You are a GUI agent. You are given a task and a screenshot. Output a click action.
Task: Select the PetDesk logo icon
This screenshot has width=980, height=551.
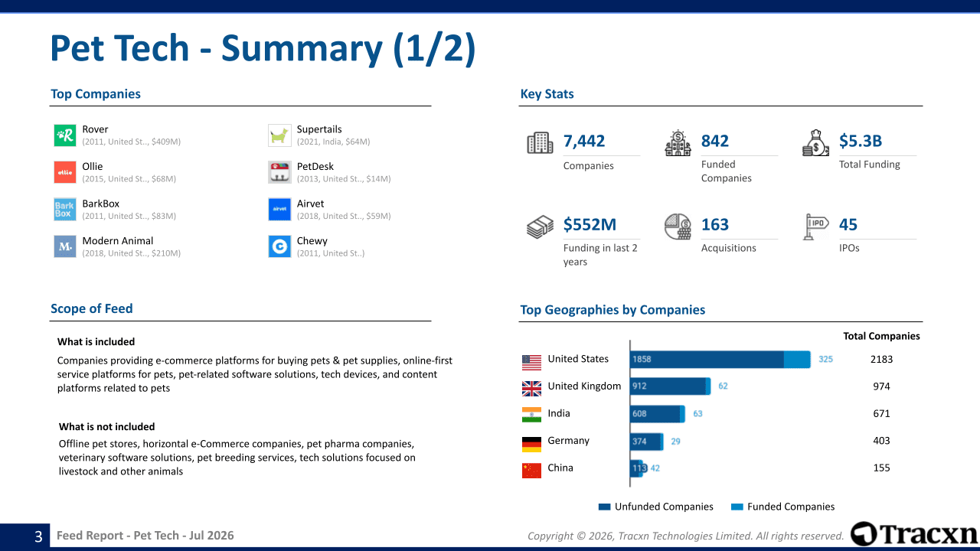(279, 172)
